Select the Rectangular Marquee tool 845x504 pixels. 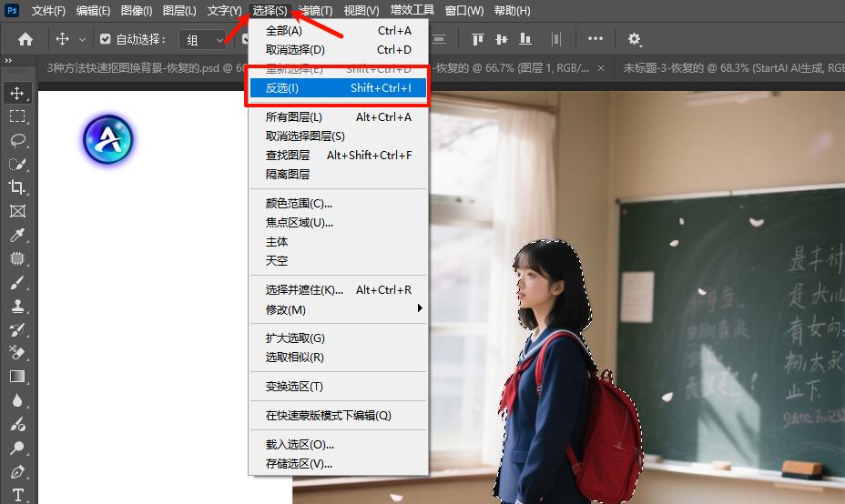point(17,116)
